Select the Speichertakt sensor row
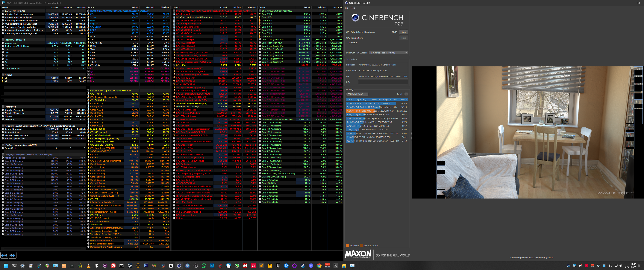 click(10, 43)
